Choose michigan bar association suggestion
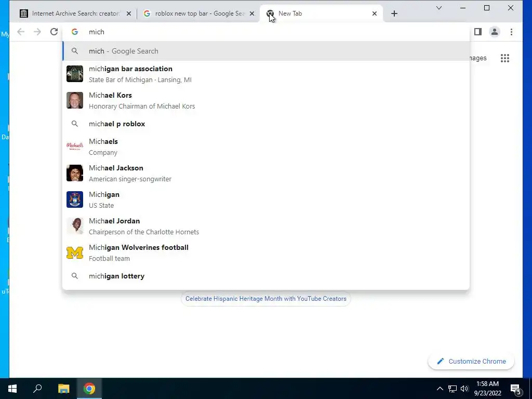The width and height of the screenshot is (532, 399). (x=266, y=74)
